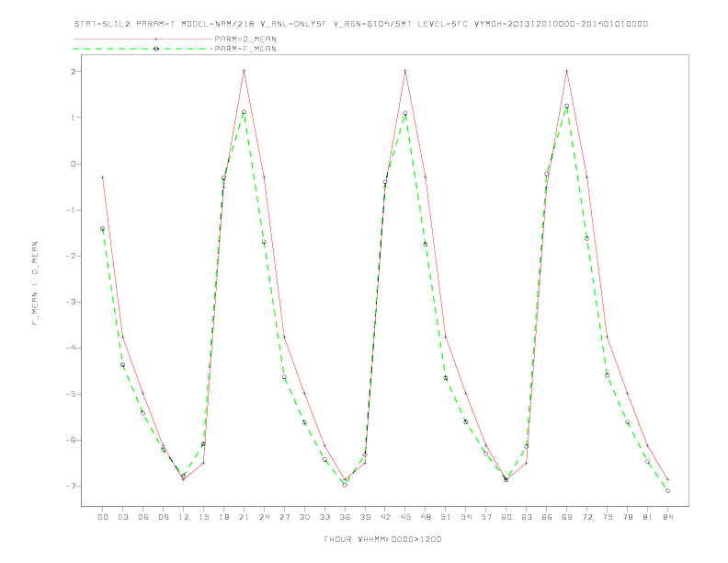Click x-axis tick label 72
Image resolution: width=728 pixels, height=563 pixels.
click(587, 517)
